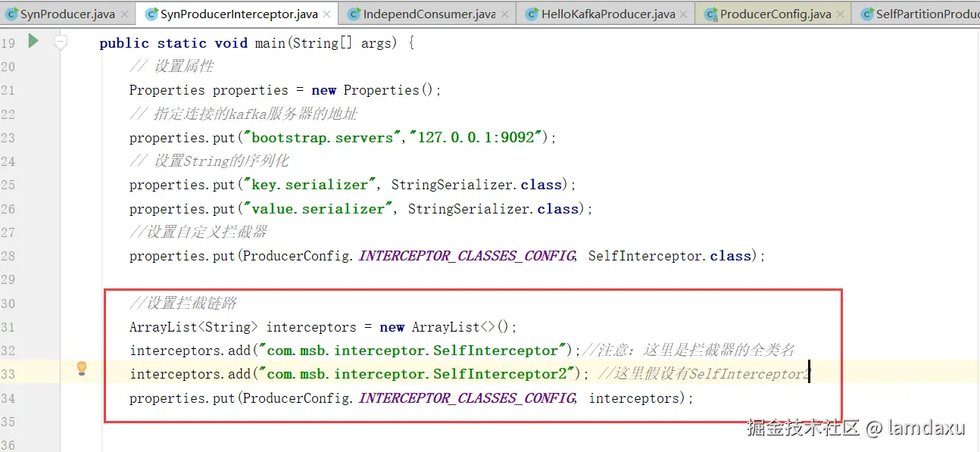Click the "127.0.0.1:9092" address string

476,138
